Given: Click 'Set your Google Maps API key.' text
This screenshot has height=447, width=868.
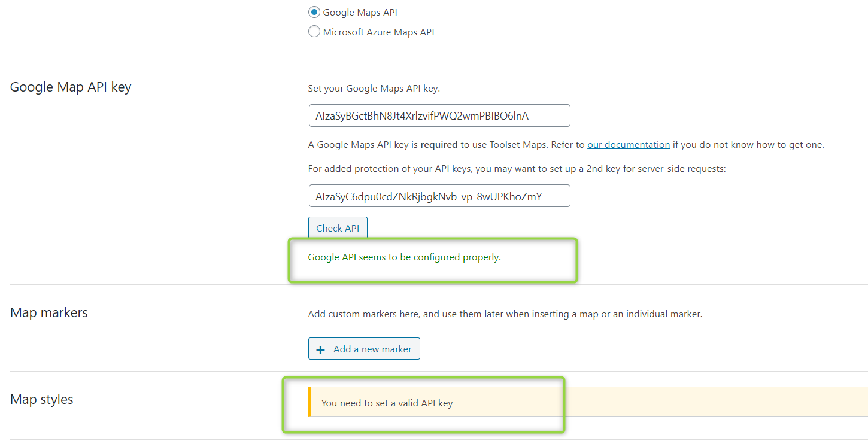Looking at the screenshot, I should click(x=374, y=89).
